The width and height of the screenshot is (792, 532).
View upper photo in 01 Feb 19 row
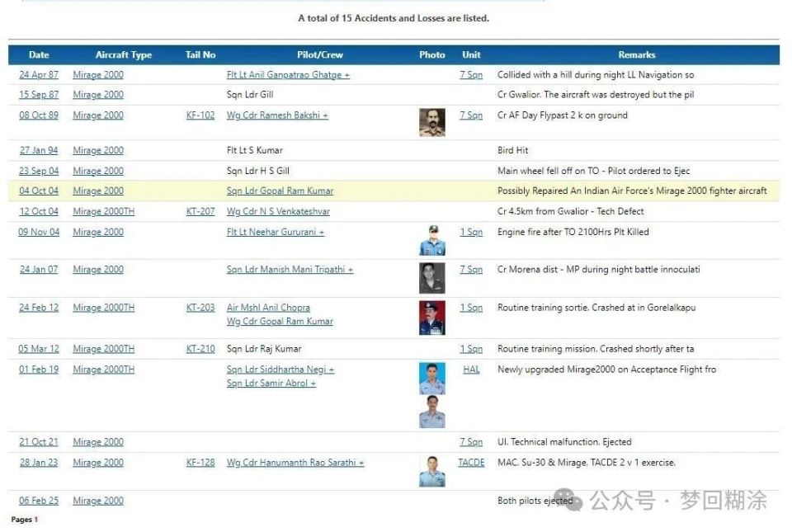point(432,378)
